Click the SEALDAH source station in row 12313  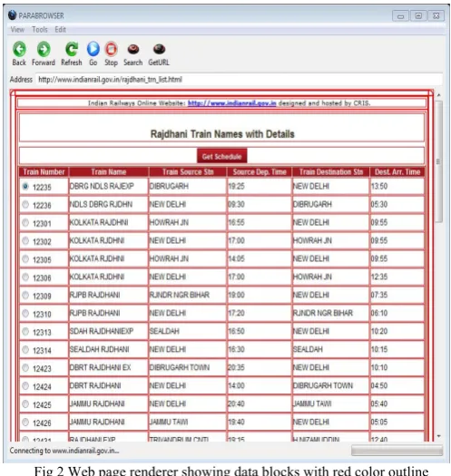[x=188, y=331]
